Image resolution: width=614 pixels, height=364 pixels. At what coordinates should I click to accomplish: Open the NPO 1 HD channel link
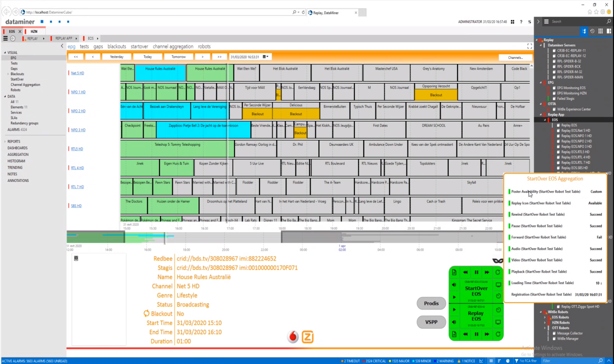pyautogui.click(x=78, y=92)
